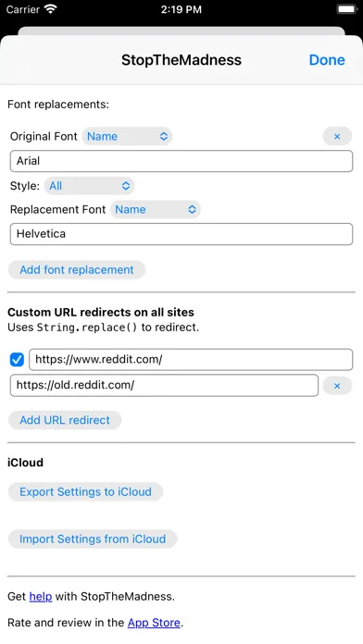This screenshot has height=644, width=363.
Task: Open the Replacement Font Name dropdown
Action: click(x=156, y=209)
